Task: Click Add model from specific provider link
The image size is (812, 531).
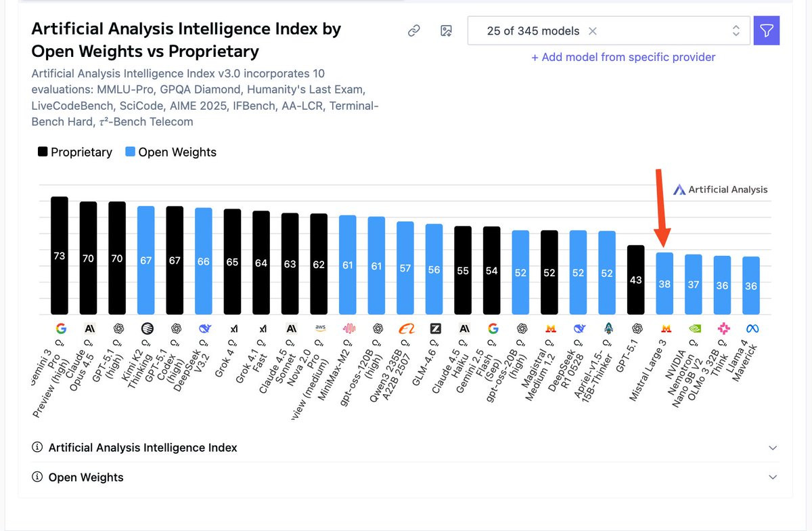Action: click(x=623, y=57)
